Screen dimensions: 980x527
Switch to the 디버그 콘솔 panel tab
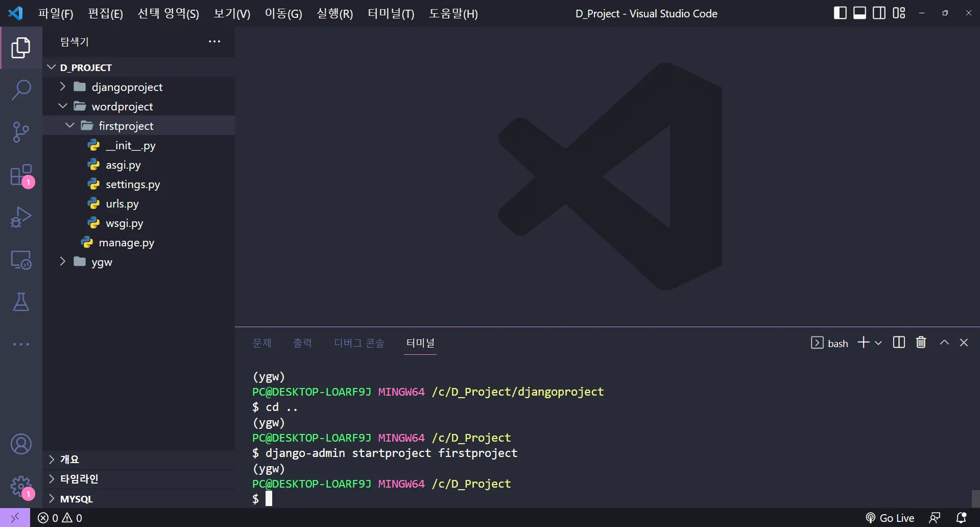point(359,342)
